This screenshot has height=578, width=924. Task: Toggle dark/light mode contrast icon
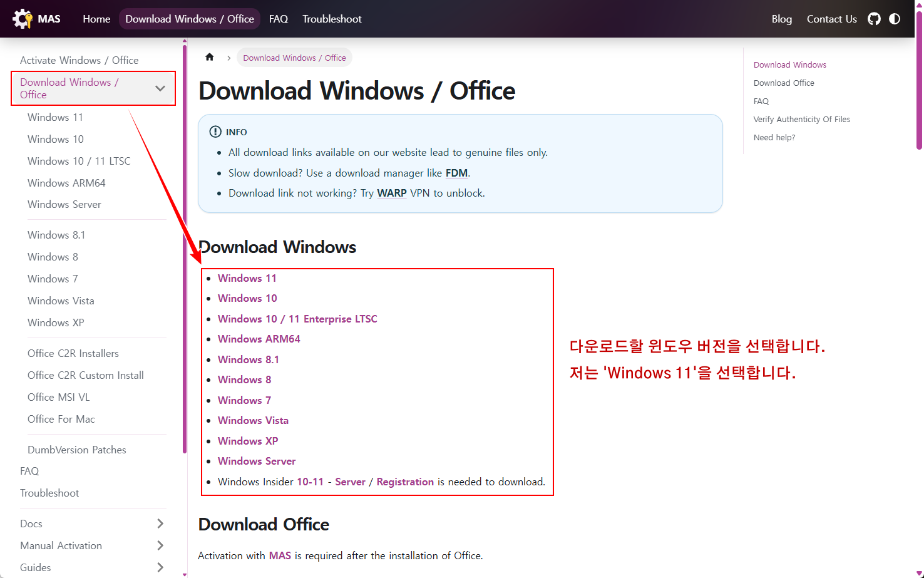[895, 19]
